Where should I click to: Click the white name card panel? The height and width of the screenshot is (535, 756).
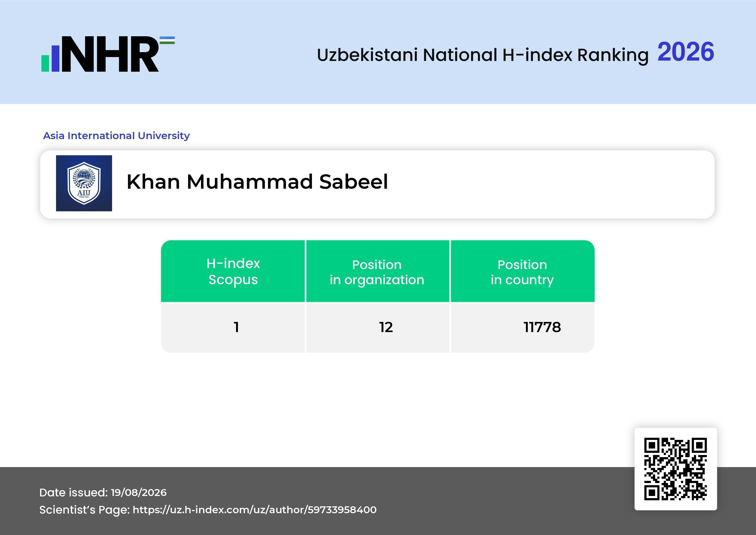[377, 185]
